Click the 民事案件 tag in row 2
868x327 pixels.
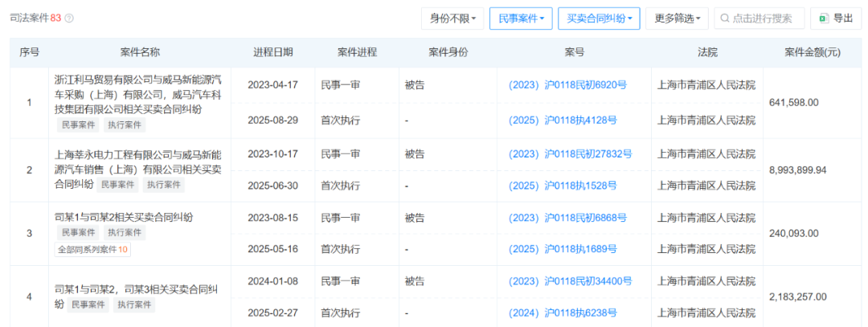[117, 186]
